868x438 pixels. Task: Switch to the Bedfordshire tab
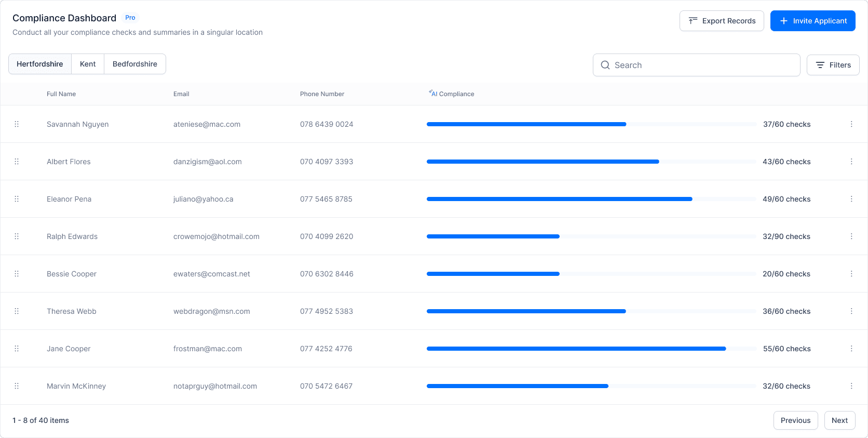(x=135, y=64)
